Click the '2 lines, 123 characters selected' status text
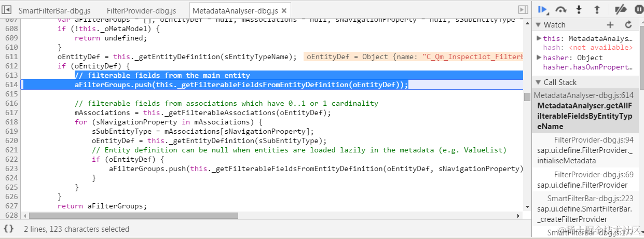The height and width of the screenshot is (239, 644). 76,229
